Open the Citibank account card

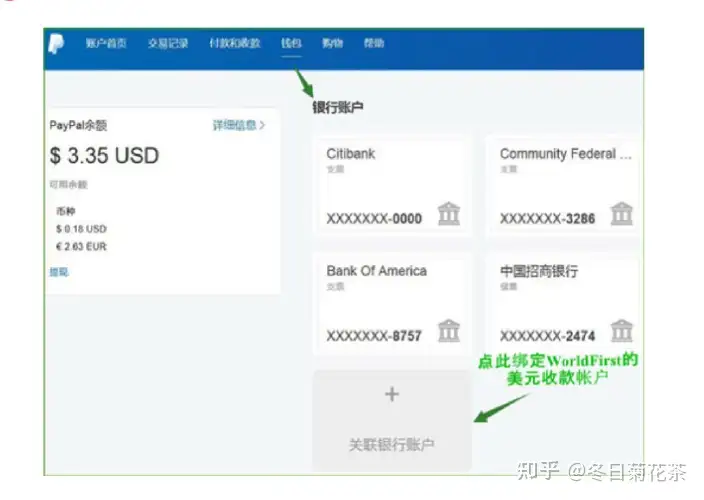coord(393,187)
